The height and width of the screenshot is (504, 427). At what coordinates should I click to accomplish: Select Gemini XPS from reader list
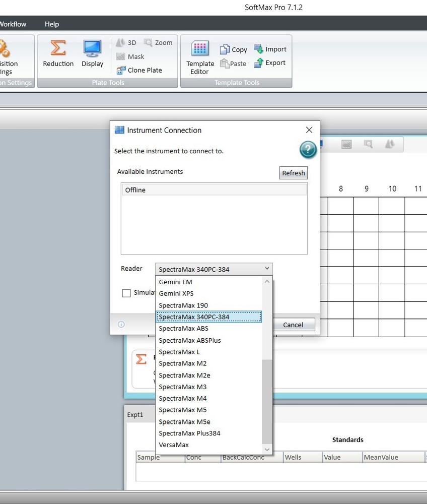coord(208,293)
